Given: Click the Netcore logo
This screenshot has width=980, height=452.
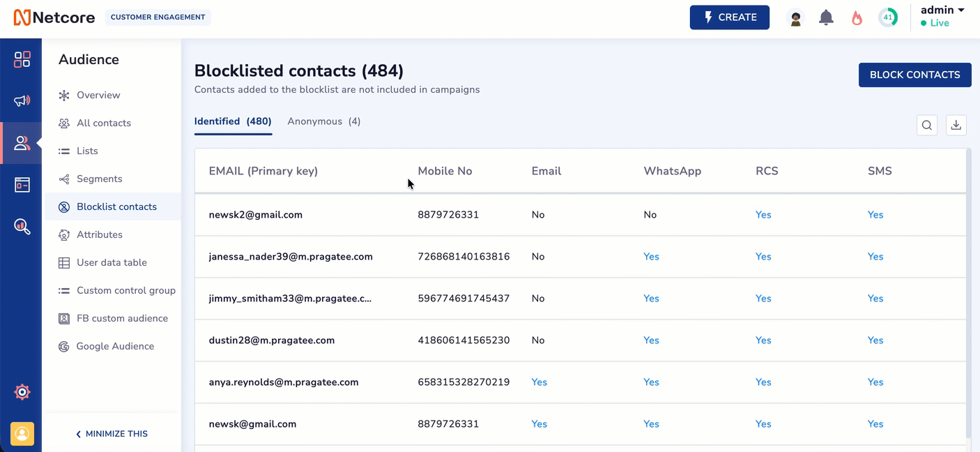Looking at the screenshot, I should click(54, 17).
